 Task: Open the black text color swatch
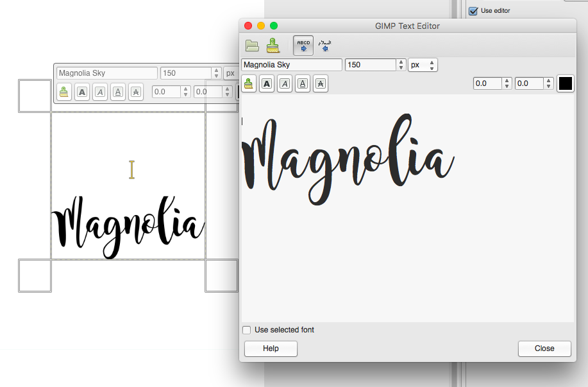(566, 83)
